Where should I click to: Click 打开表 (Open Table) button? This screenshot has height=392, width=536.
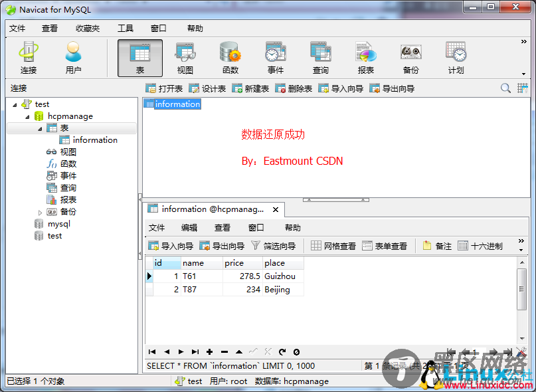click(x=164, y=88)
